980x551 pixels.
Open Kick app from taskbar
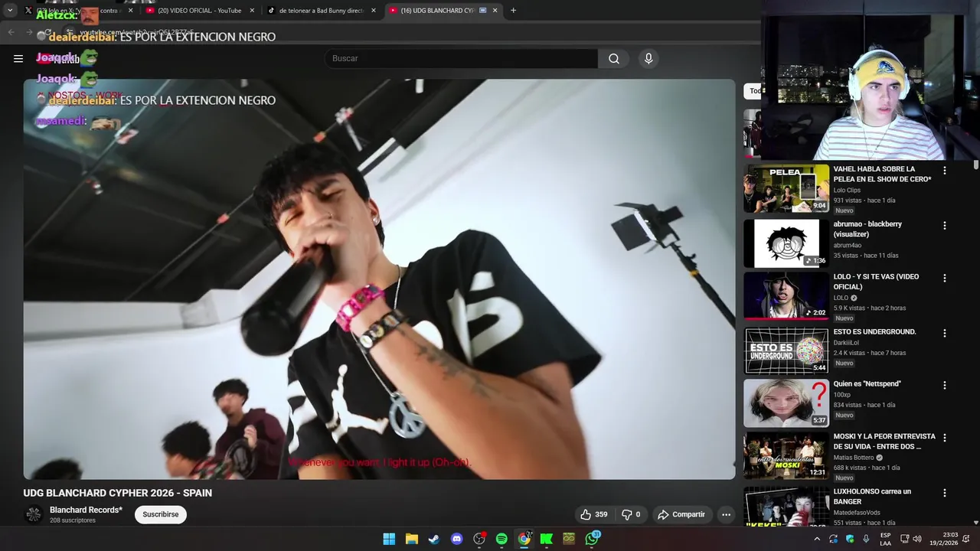pyautogui.click(x=547, y=539)
